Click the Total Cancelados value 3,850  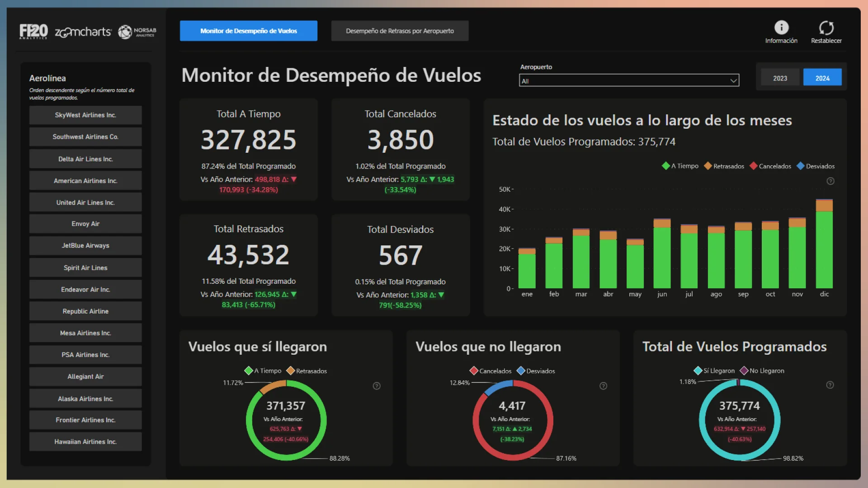click(401, 140)
